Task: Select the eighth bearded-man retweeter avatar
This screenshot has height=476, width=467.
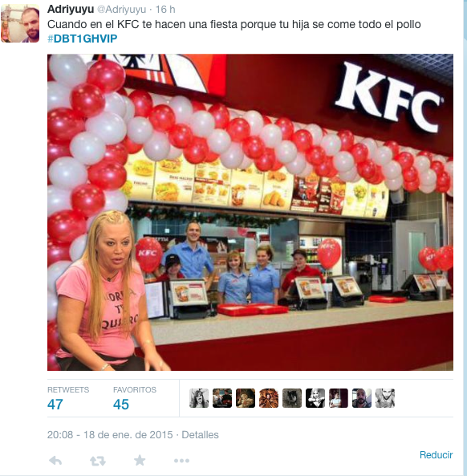Action: (x=362, y=398)
